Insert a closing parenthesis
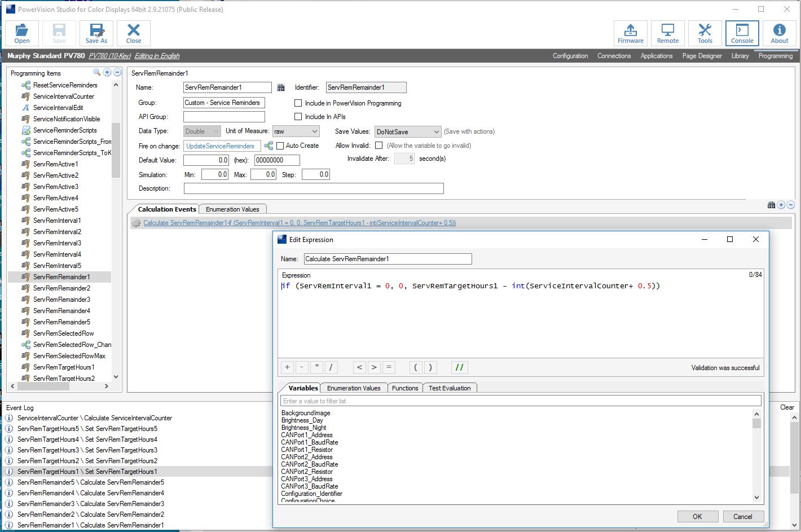 pyautogui.click(x=430, y=367)
